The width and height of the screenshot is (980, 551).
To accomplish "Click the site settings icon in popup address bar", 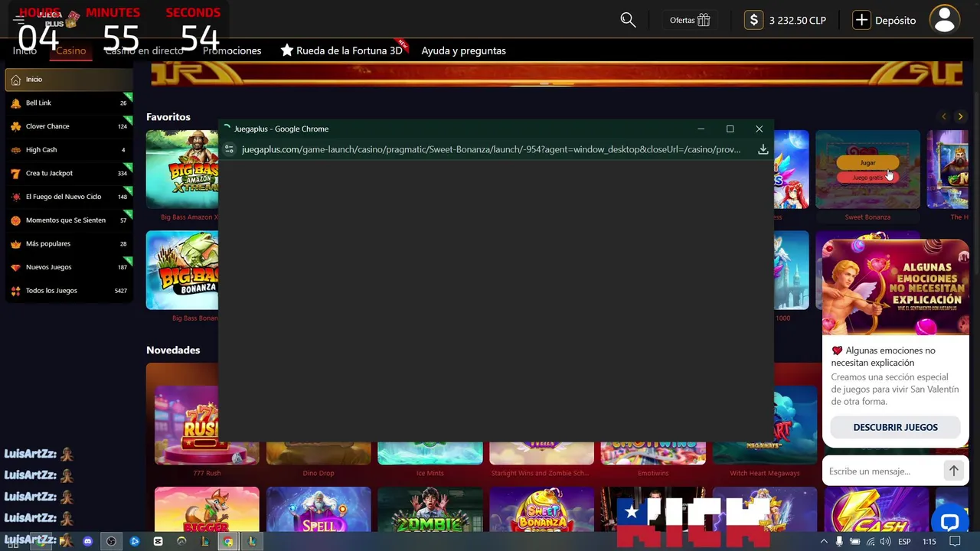I will tap(229, 149).
